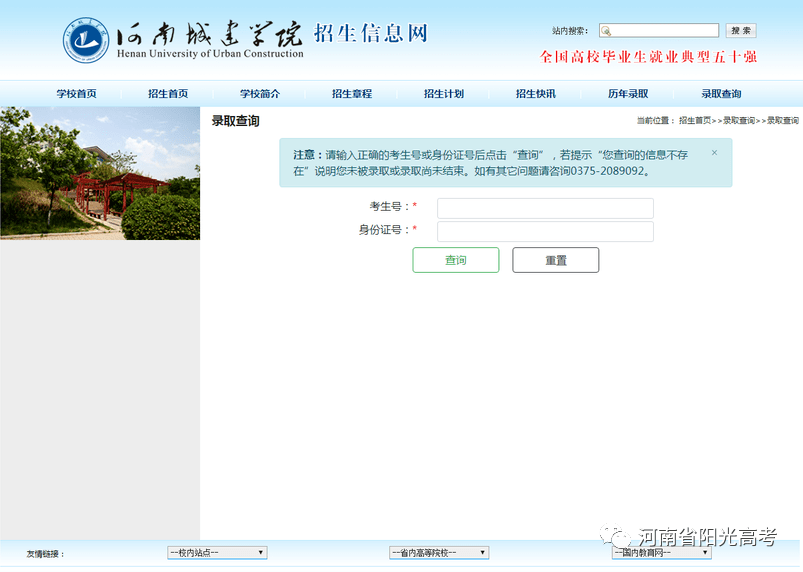Click 招生首页 in breadcrumb
This screenshot has height=572, width=803.
pos(695,121)
